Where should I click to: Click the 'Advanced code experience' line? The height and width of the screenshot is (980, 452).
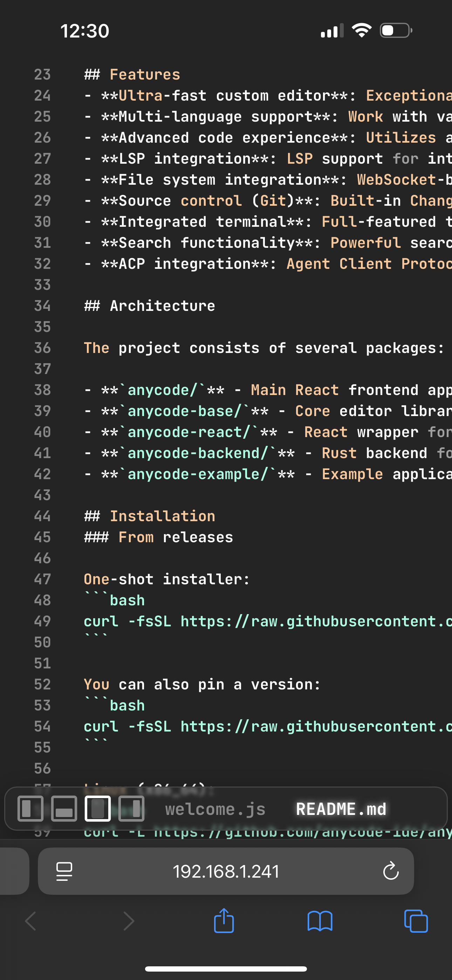[268, 137]
